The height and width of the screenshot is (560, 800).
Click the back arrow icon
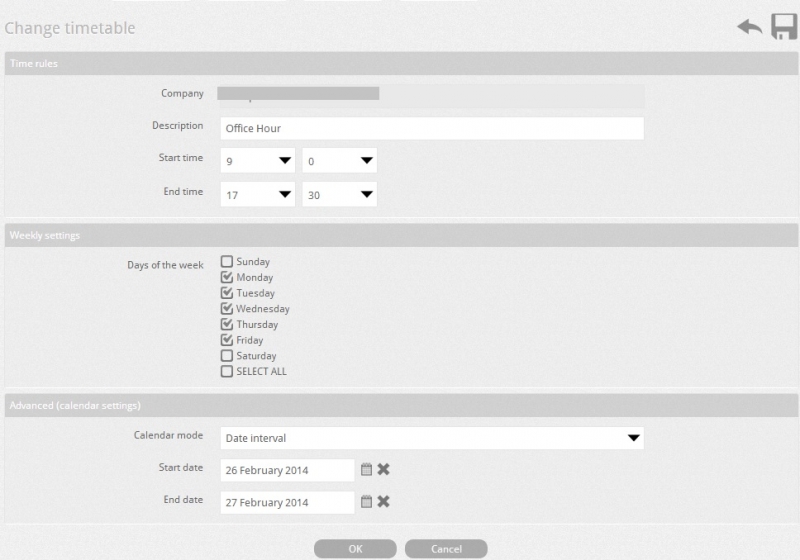coord(750,27)
